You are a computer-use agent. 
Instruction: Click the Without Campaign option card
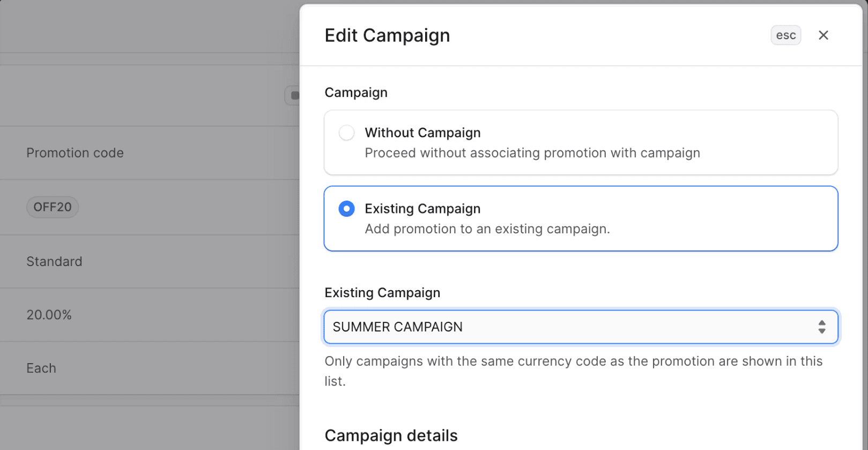(581, 142)
